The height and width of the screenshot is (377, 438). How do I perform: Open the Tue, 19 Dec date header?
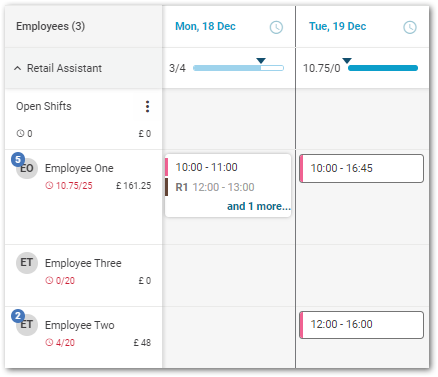pos(337,26)
